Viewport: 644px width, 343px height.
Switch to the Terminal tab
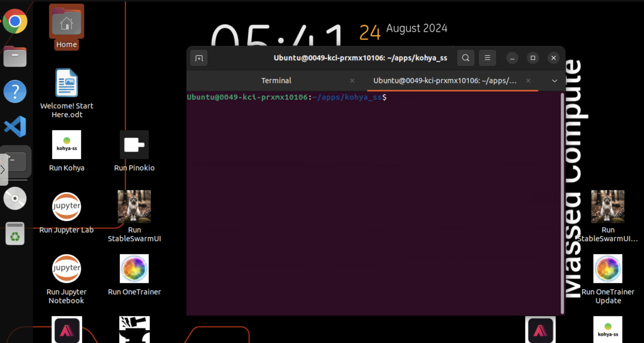click(276, 80)
